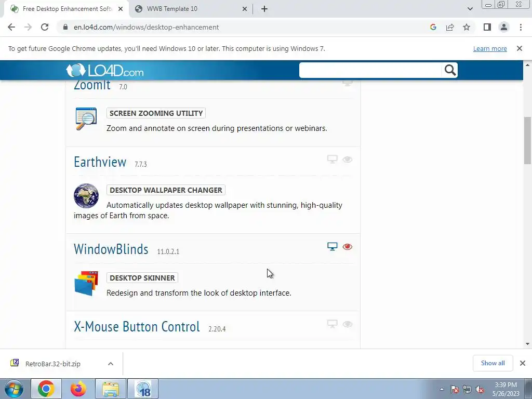Screen dimensions: 532x399
Task: Click the Desktop Skinner tag
Action: point(142,278)
